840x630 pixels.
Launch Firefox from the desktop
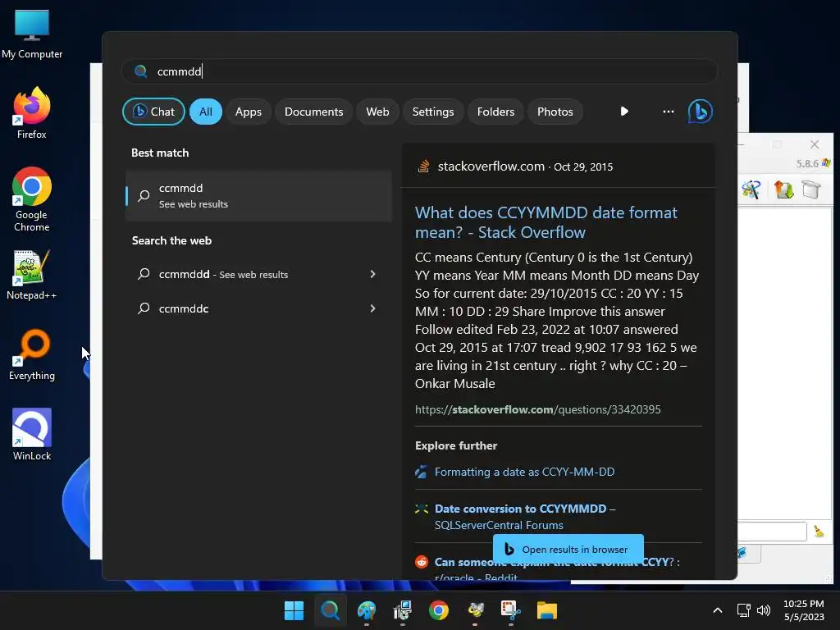tap(32, 113)
